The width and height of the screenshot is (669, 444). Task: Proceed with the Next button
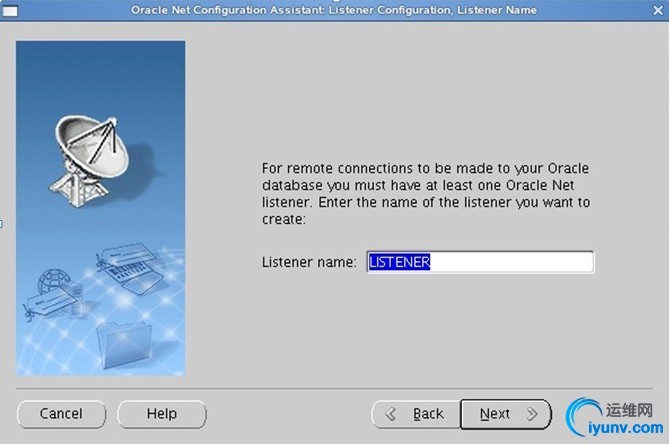pos(506,414)
